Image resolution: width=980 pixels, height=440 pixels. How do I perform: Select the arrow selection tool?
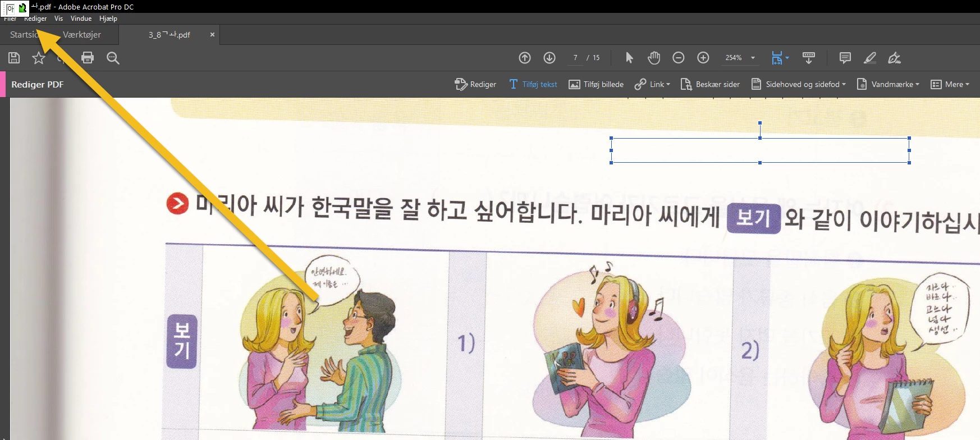629,58
